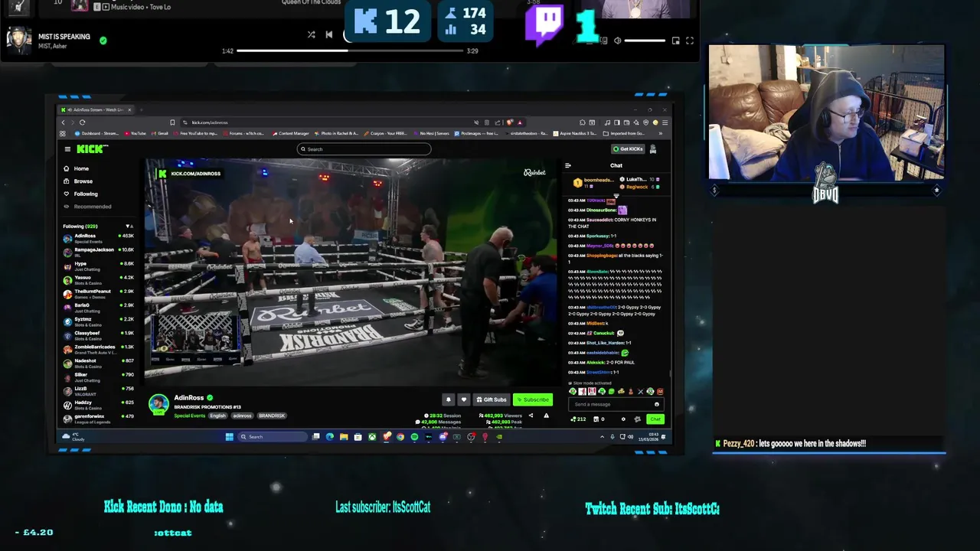Viewport: 980px width, 551px height.
Task: Open Chrome from the Windows taskbar
Action: [x=400, y=437]
